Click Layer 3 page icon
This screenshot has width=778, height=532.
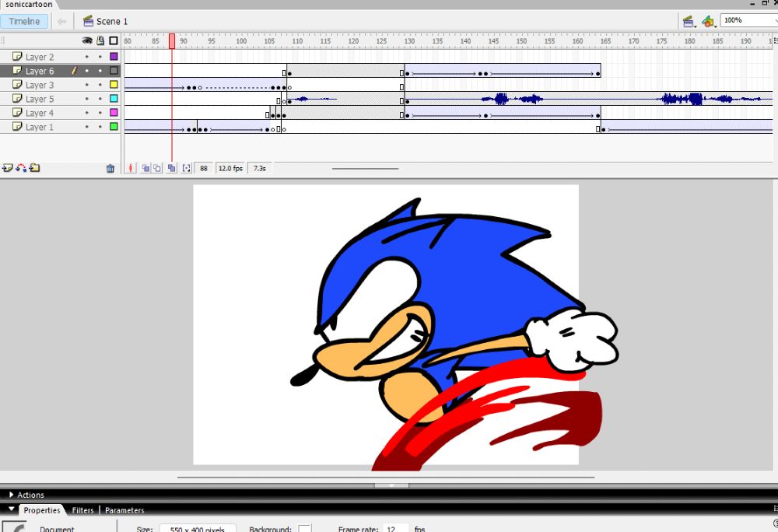click(x=17, y=85)
